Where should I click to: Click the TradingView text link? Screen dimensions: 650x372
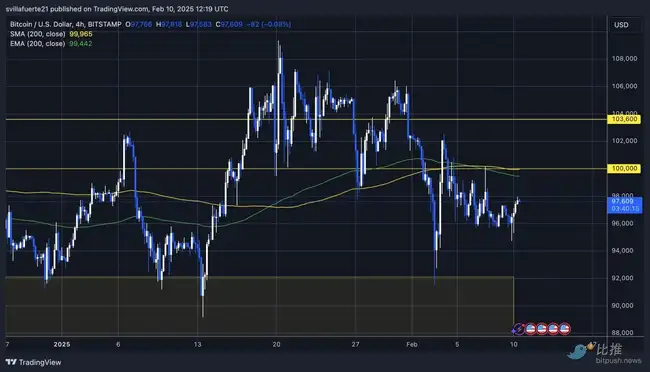[40, 362]
